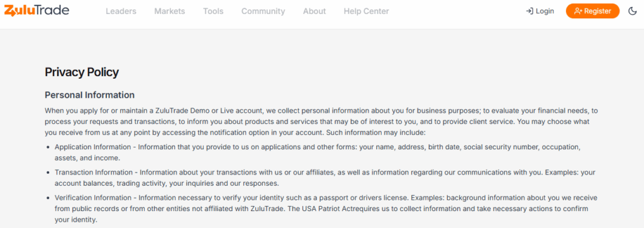Toggle dark mode with the moon icon

[633, 11]
